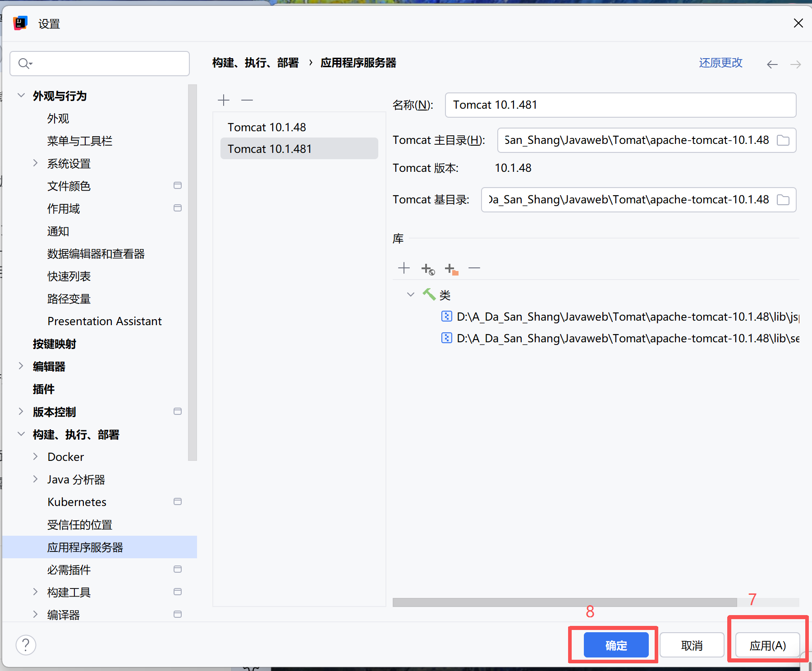Click project-level icon beside 构建工具

pos(178,592)
